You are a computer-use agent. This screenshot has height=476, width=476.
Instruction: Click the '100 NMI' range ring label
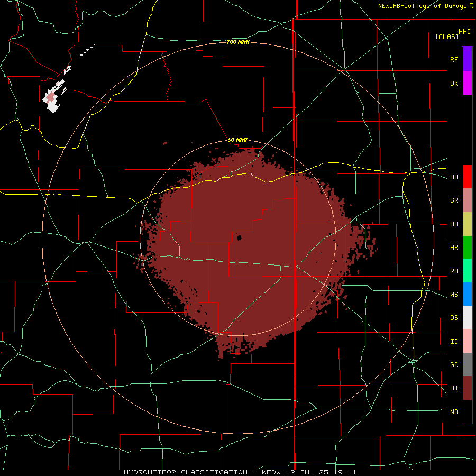(x=238, y=42)
